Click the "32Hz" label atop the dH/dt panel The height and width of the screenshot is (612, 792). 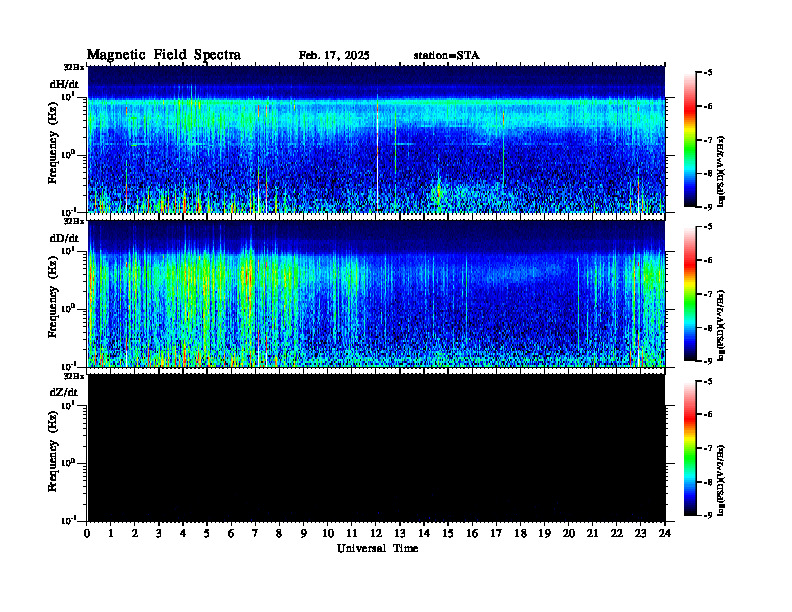[x=74, y=67]
